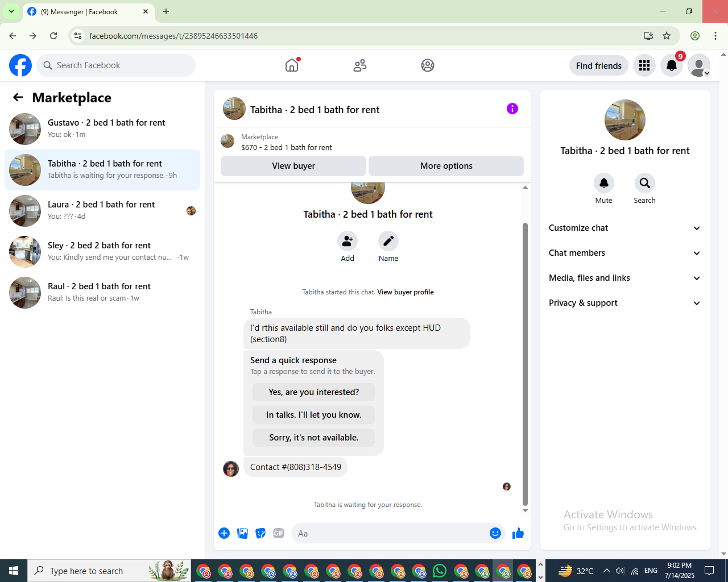Viewport: 728px width, 582px height.
Task: Click Find friends button
Action: pyautogui.click(x=599, y=65)
